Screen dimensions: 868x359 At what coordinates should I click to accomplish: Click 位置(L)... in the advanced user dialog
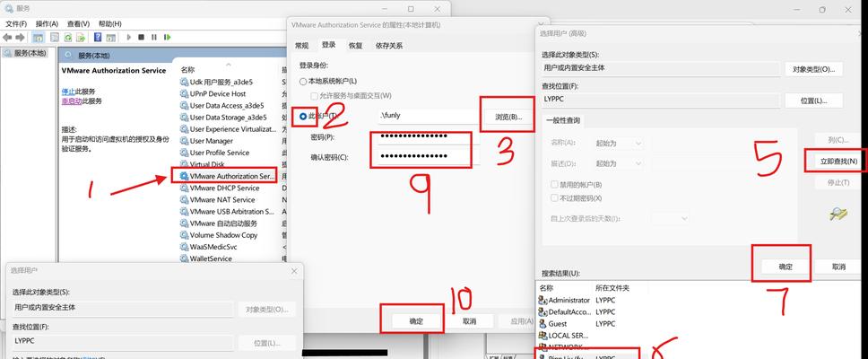coord(813,101)
